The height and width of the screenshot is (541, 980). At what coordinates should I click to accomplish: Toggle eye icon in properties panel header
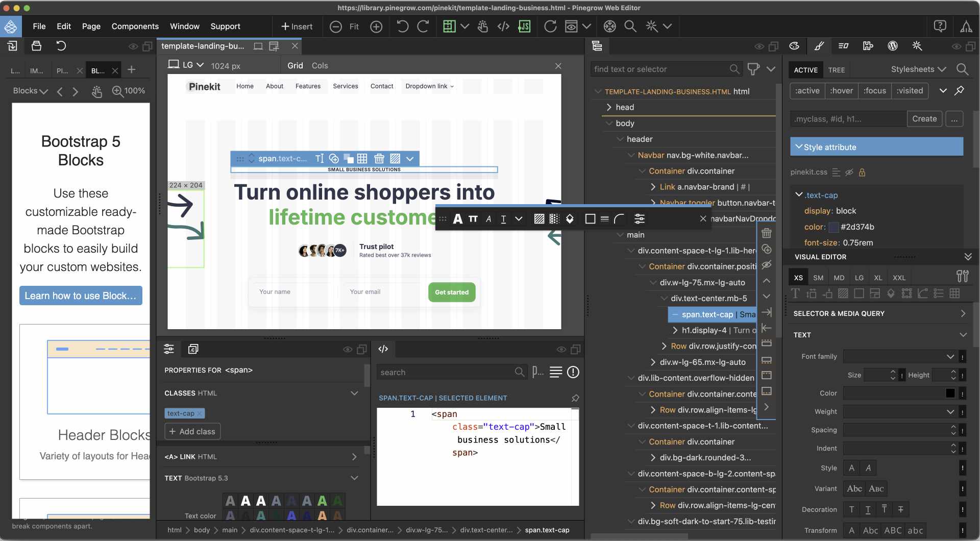[348, 350]
